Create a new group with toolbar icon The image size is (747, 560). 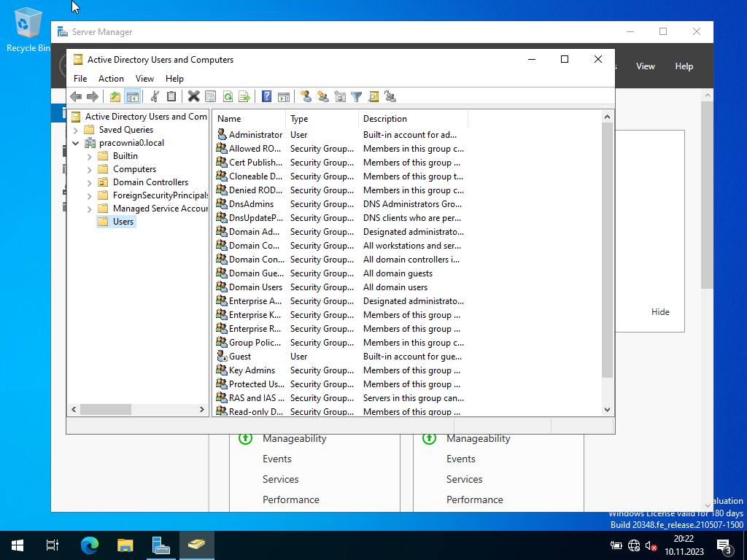click(323, 97)
